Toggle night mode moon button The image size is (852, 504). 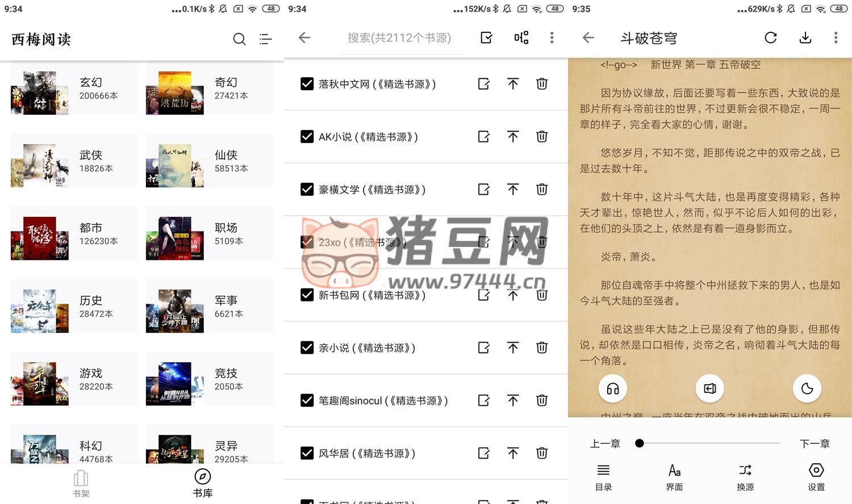pos(807,389)
